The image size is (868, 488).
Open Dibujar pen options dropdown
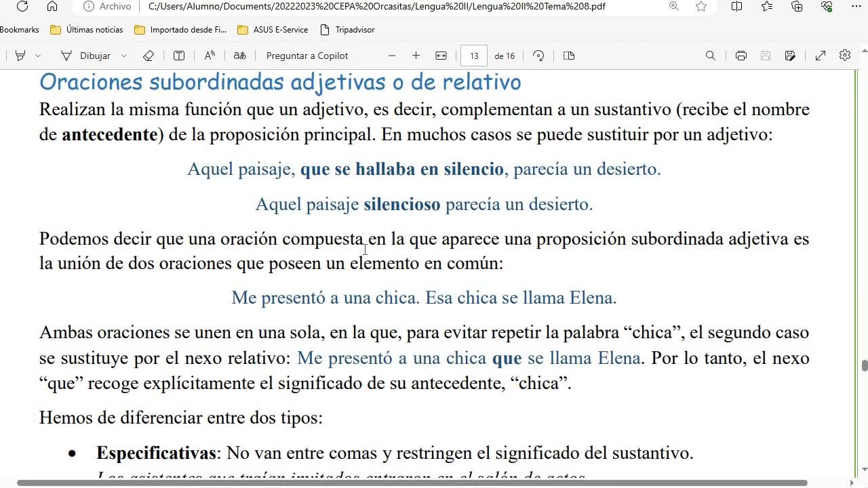(124, 56)
